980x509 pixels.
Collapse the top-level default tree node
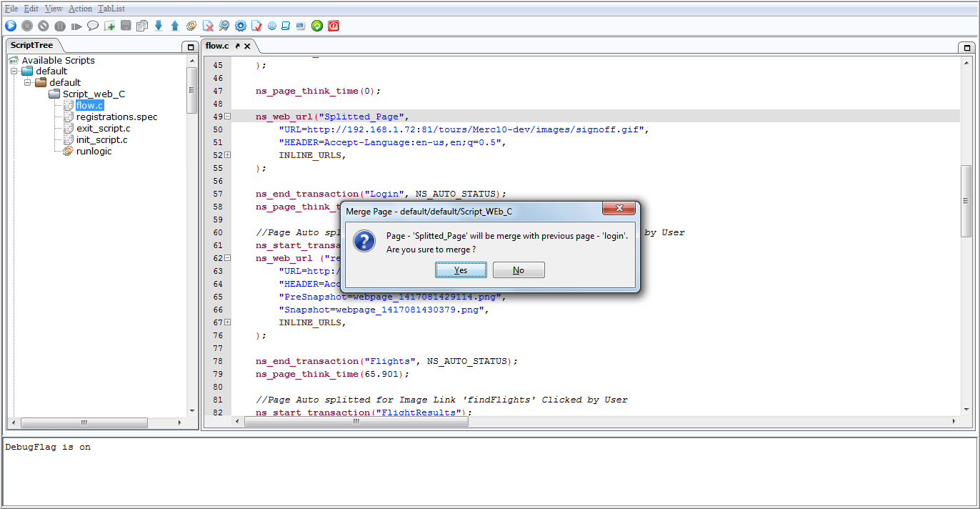14,71
